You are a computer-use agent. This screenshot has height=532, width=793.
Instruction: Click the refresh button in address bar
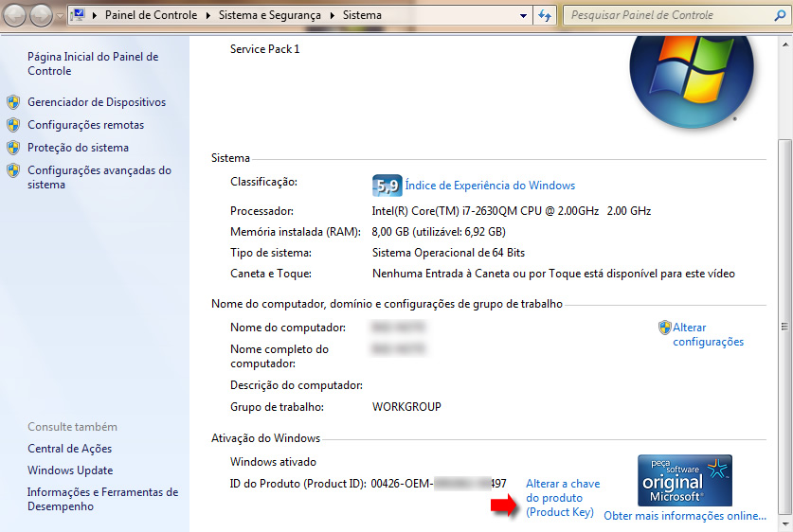(545, 16)
